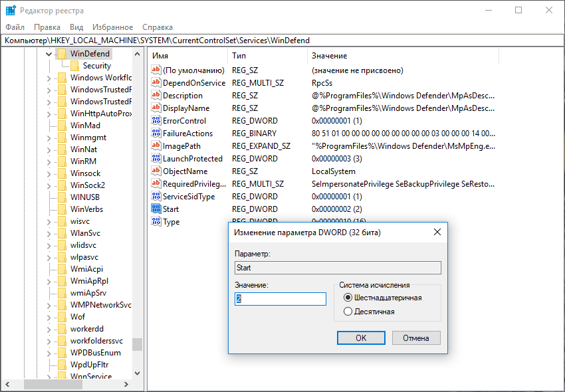Click the tree scrollbar down arrow
Screen dimensions: 565x392
(x=137, y=373)
